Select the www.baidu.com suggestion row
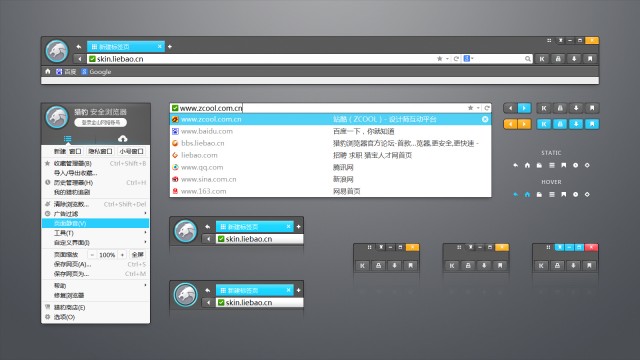The height and width of the screenshot is (360, 640). [330, 131]
